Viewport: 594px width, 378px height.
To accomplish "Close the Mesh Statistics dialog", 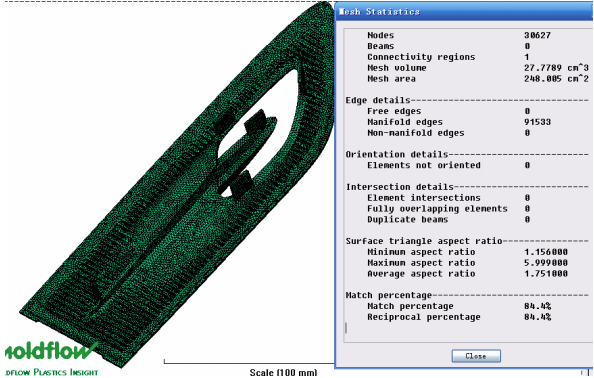I will click(476, 356).
